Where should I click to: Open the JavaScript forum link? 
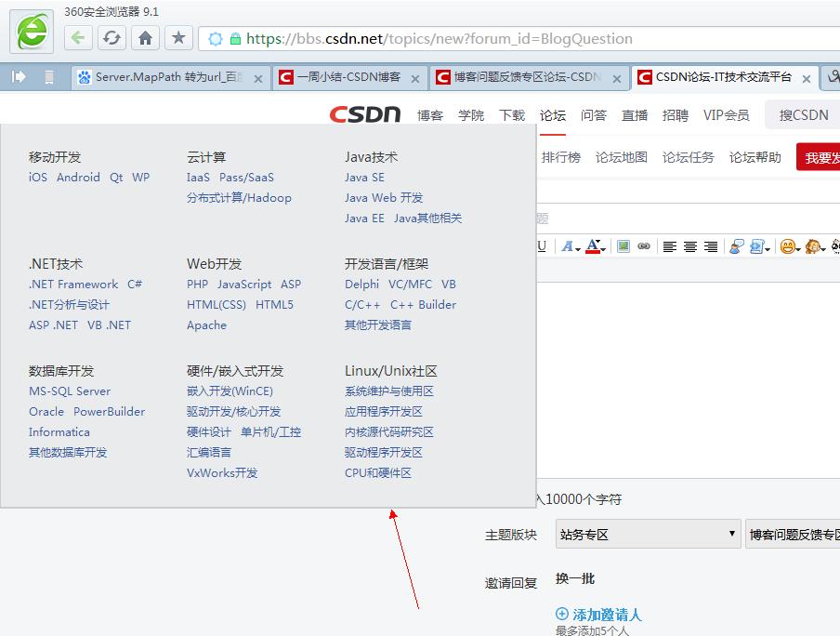click(x=244, y=285)
